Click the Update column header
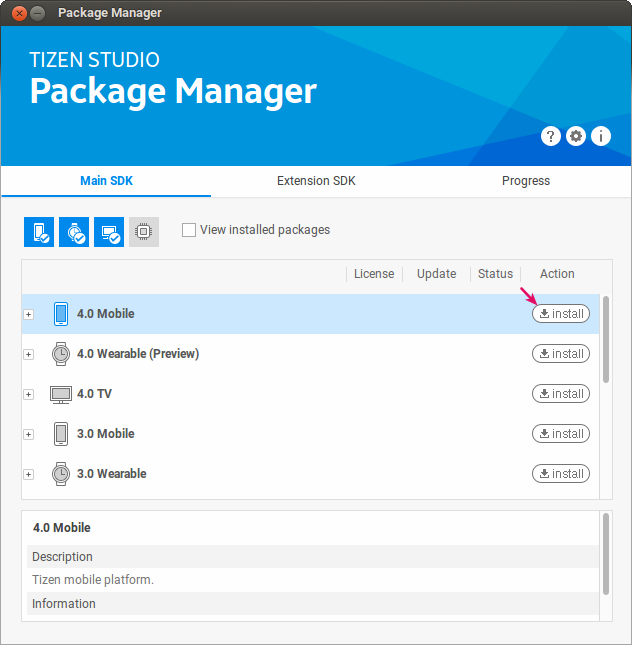632x645 pixels. tap(437, 274)
